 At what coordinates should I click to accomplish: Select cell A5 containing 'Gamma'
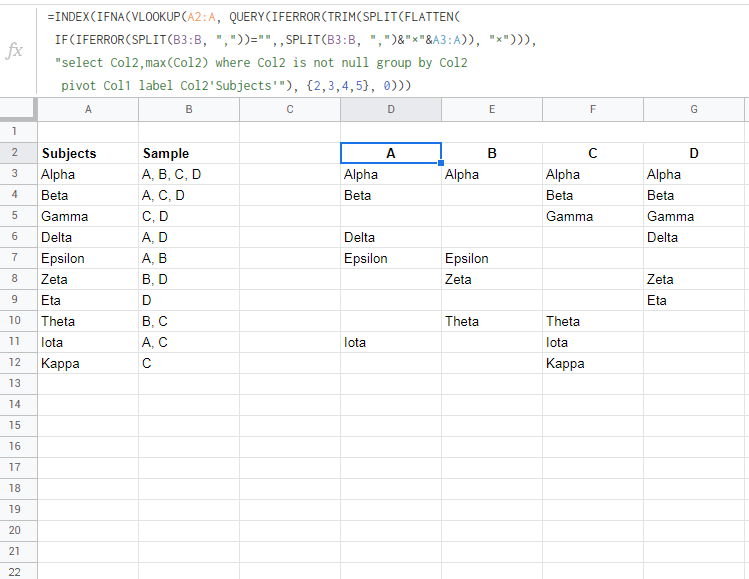click(x=88, y=216)
